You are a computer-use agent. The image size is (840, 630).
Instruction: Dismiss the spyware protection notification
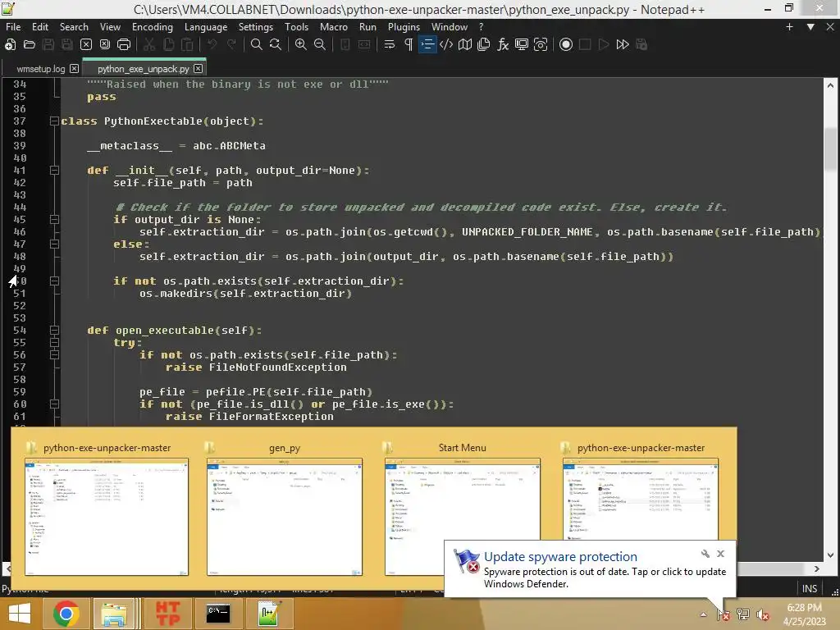point(720,554)
